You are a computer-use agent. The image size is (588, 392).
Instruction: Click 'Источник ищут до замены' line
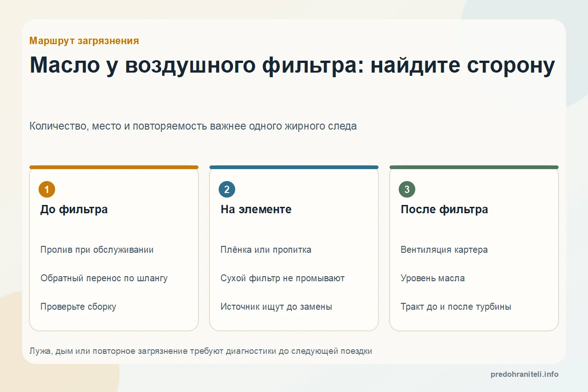(x=276, y=307)
